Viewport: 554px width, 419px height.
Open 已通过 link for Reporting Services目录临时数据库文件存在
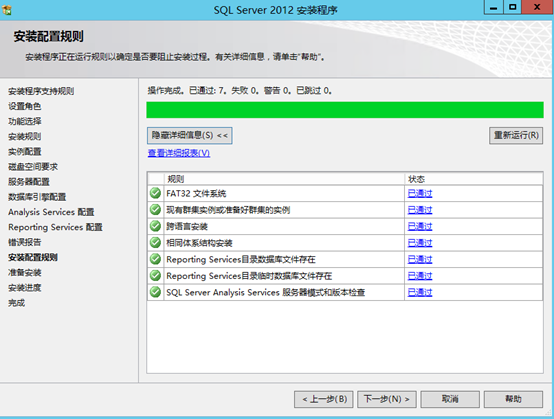point(420,276)
